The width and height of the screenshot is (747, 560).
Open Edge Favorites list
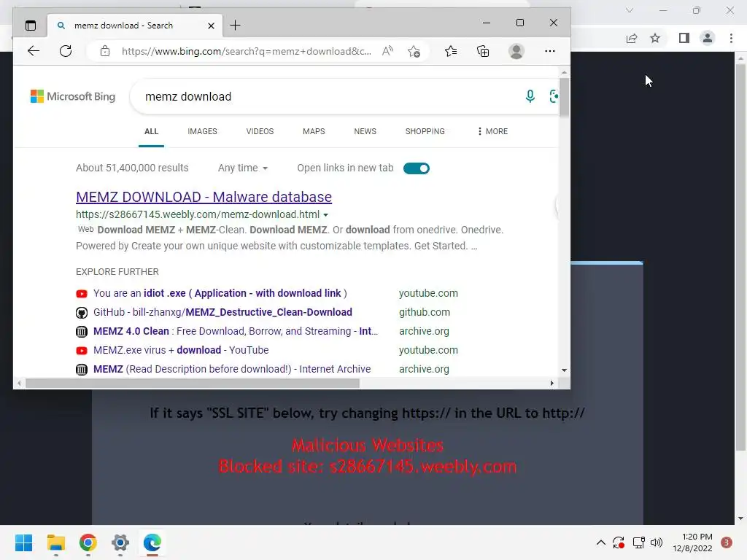(451, 51)
